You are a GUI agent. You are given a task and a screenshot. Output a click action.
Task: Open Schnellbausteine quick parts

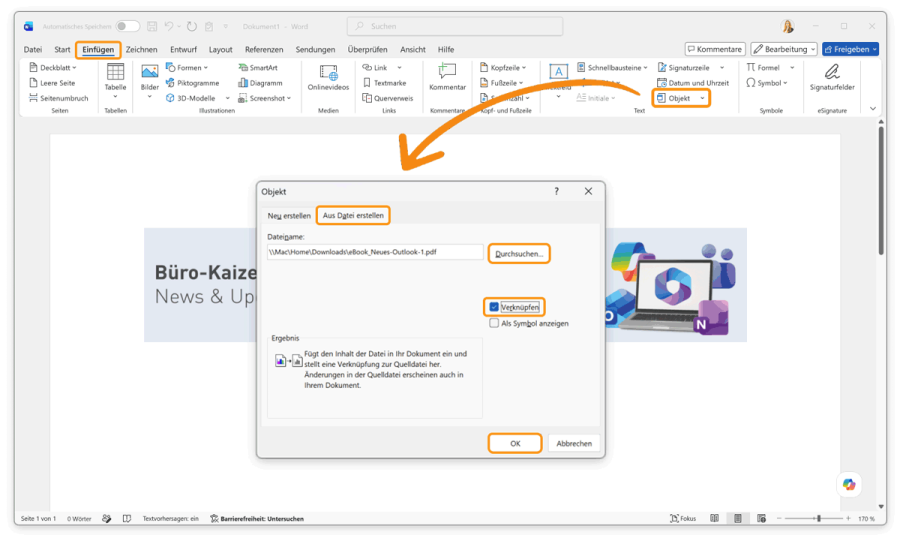612,68
